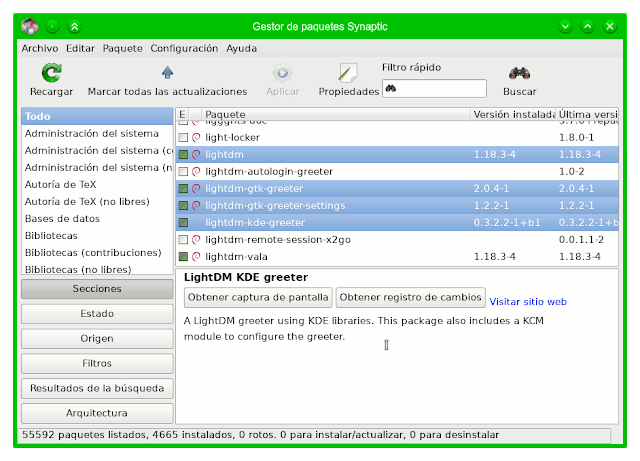Click the binoculars icon in quick filter

[x=391, y=88]
